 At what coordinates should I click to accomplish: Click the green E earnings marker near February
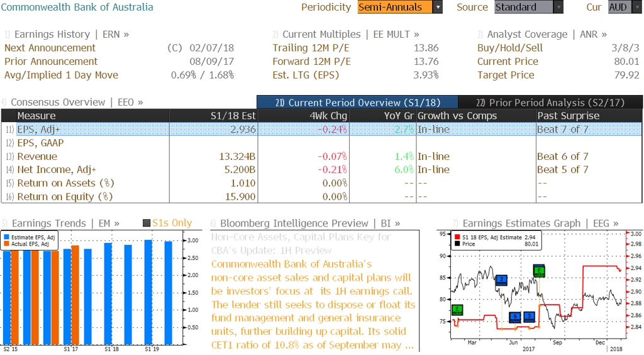(x=457, y=310)
